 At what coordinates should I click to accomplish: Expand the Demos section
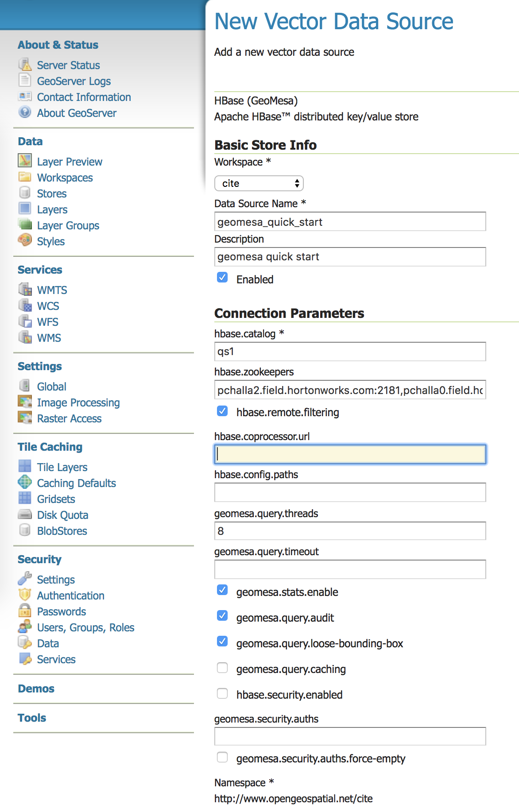coord(36,688)
